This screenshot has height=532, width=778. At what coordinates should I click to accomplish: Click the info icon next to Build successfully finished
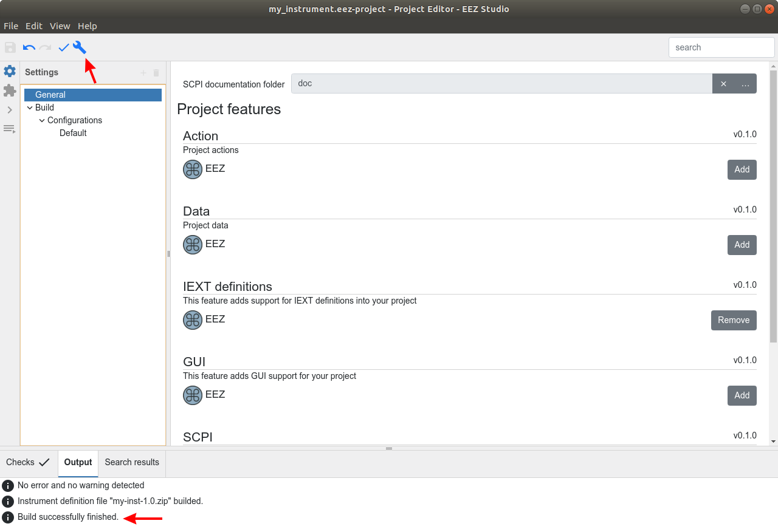[x=7, y=517]
